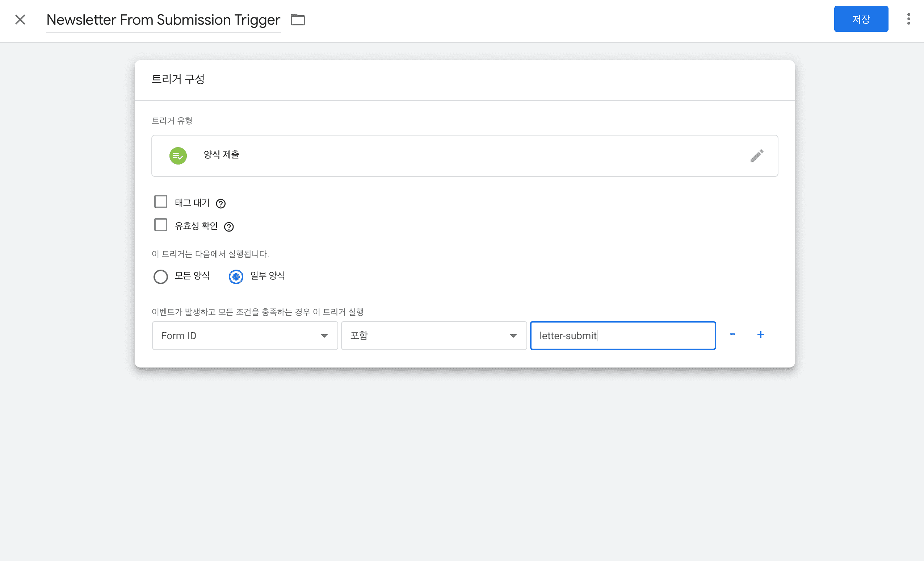This screenshot has width=924, height=561.
Task: Select the 일부 양식 radio button
Action: point(236,277)
